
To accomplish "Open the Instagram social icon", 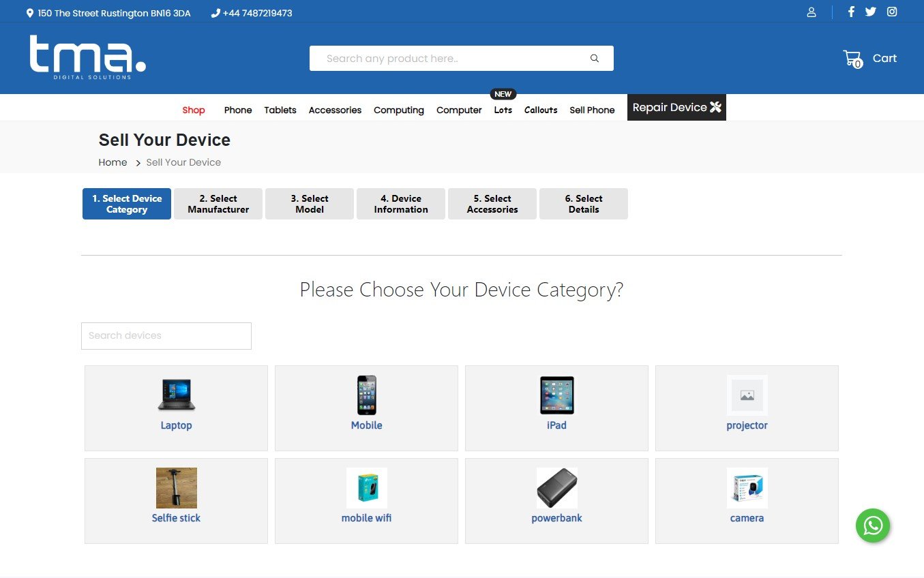I will click(x=892, y=12).
